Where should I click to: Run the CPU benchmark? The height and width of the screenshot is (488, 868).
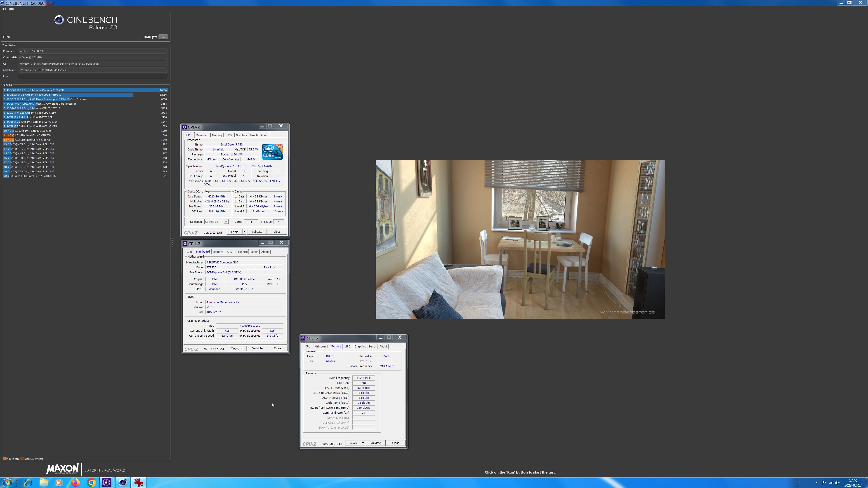163,37
